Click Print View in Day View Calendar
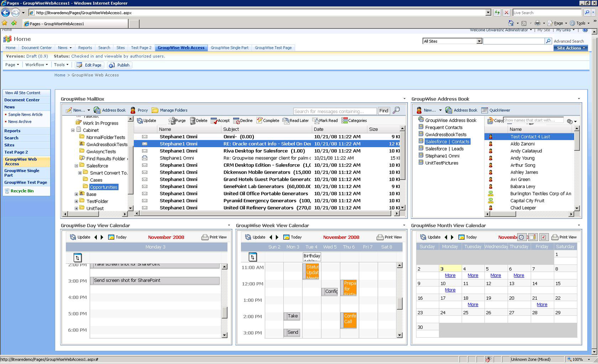This screenshot has width=598, height=364. [x=214, y=237]
